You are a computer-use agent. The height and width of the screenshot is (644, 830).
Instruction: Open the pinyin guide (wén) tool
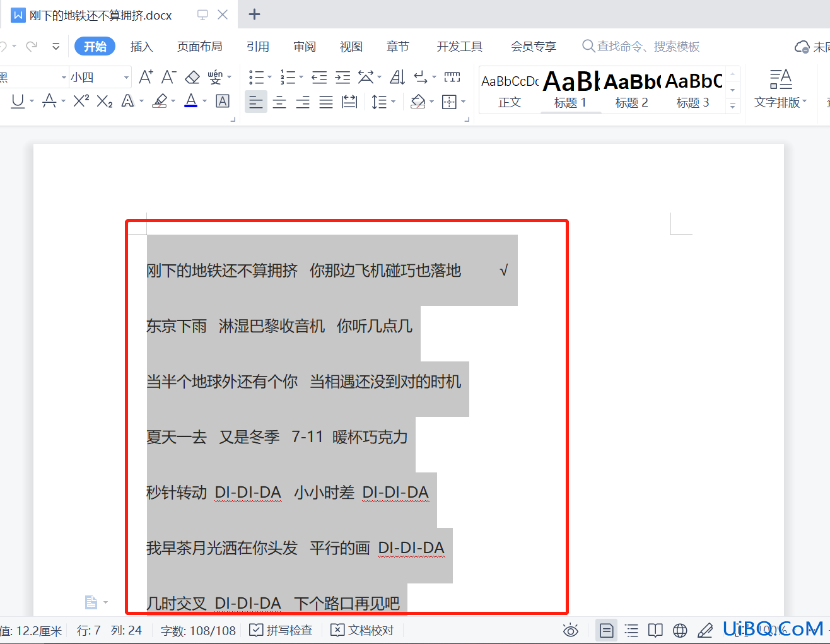pyautogui.click(x=215, y=77)
